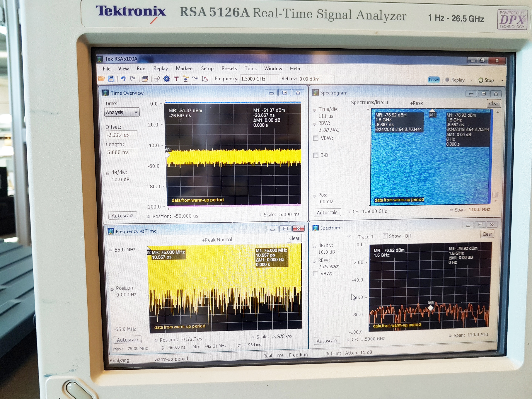Select M1 marker on Time Overview trace
Screen dimensions: 532x399
click(x=167, y=155)
